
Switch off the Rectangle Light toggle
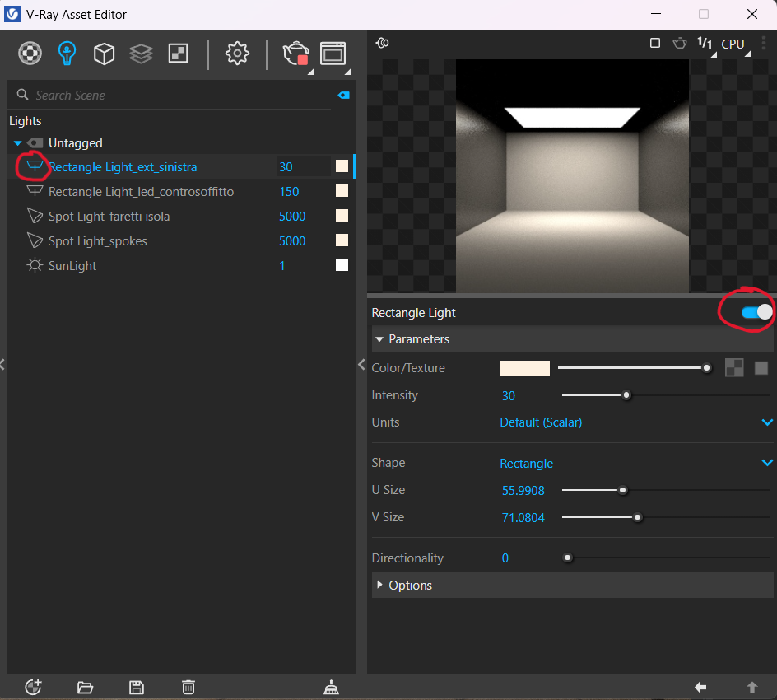click(x=756, y=312)
